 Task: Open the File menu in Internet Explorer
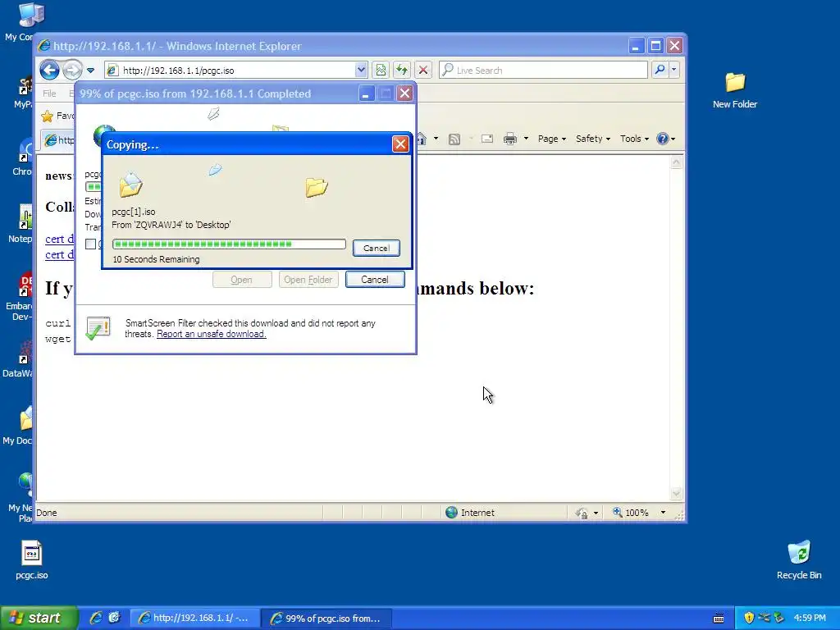49,94
